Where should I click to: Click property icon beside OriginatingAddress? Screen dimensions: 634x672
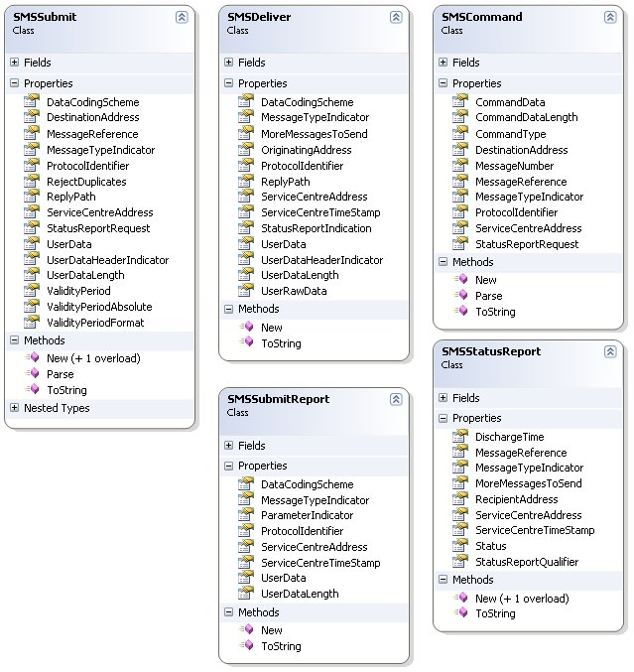[246, 149]
